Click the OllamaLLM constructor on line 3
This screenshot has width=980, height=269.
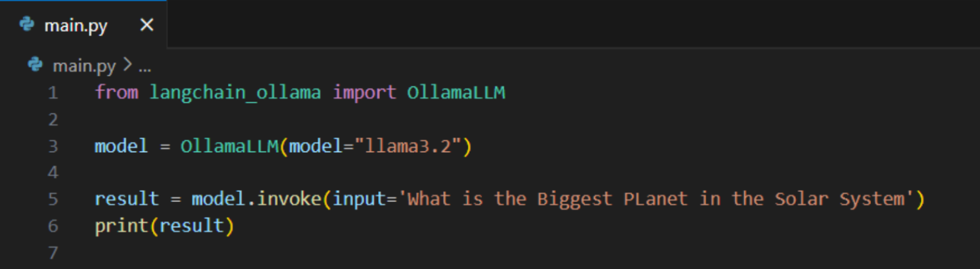(x=229, y=145)
